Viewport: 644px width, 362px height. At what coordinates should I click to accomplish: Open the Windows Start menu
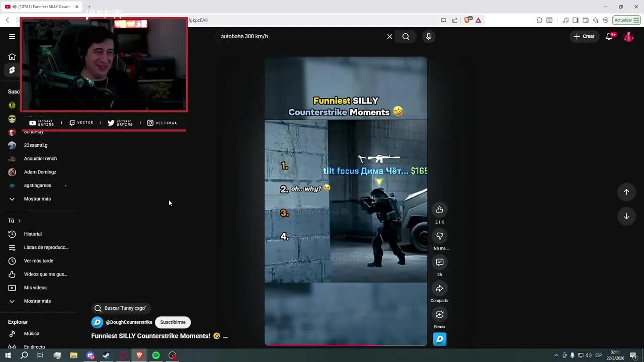point(8,355)
